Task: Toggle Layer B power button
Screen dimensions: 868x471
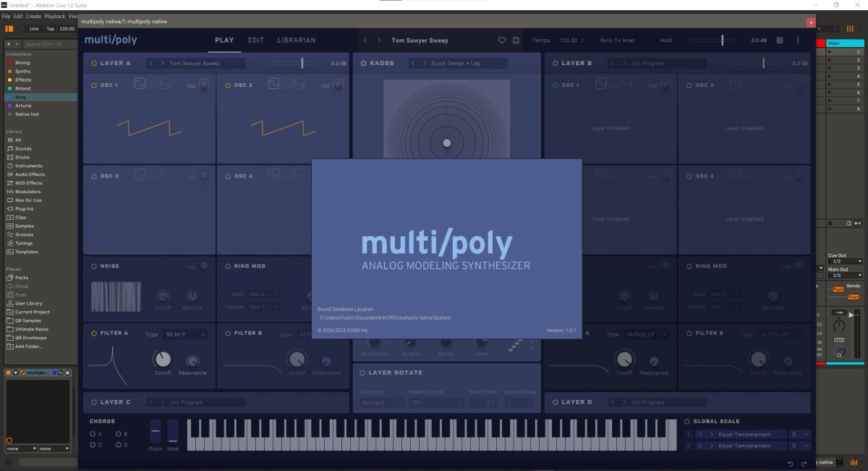Action: pyautogui.click(x=555, y=64)
